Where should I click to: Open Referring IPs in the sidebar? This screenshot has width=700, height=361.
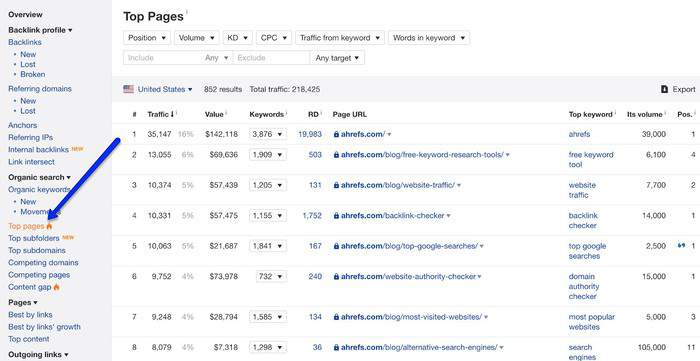(x=30, y=137)
